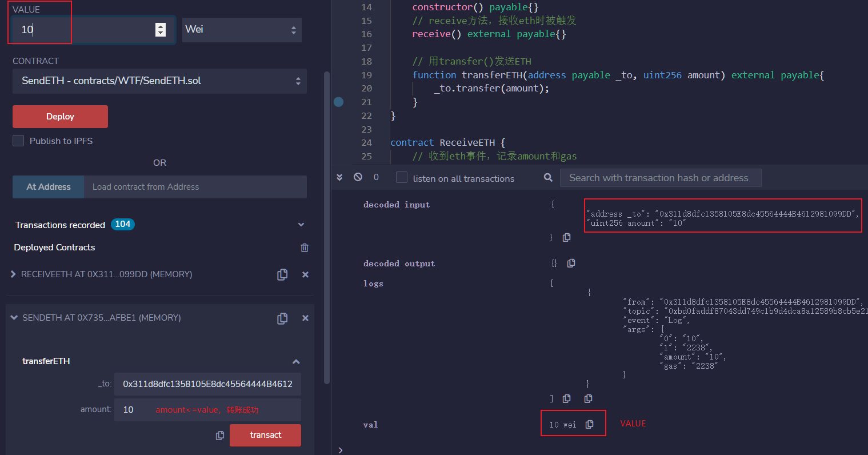Remove the RECEIVEETH deployed contract
This screenshot has width=868, height=455.
click(305, 275)
